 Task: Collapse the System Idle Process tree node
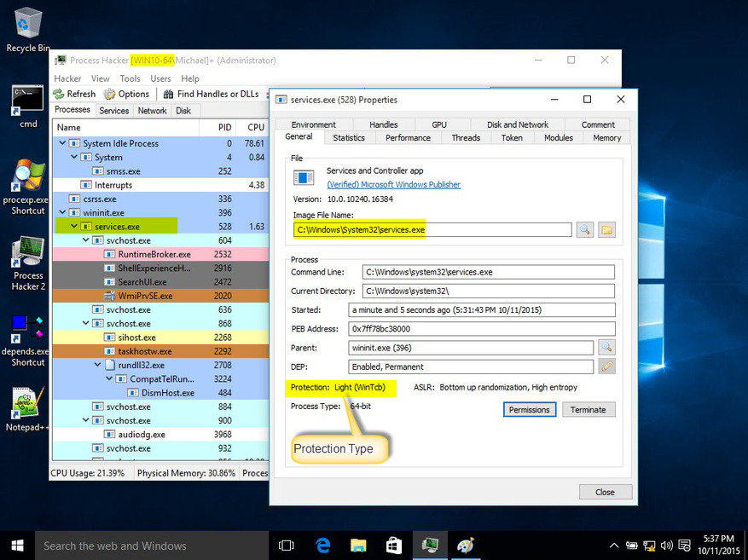[x=62, y=143]
